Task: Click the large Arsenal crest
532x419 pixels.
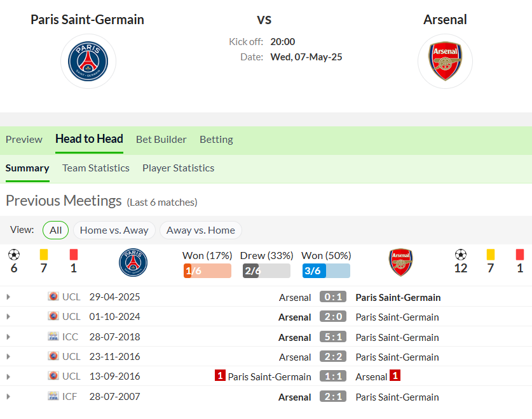Action: (445, 62)
